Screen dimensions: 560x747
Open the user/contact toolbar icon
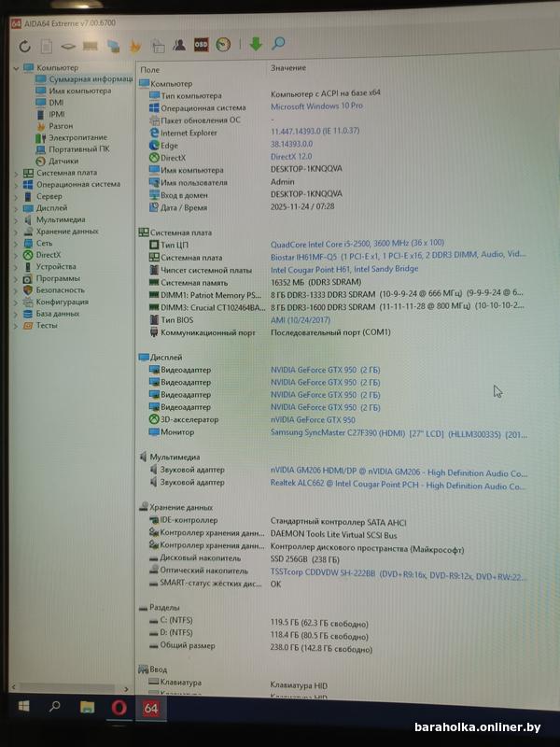[x=179, y=45]
